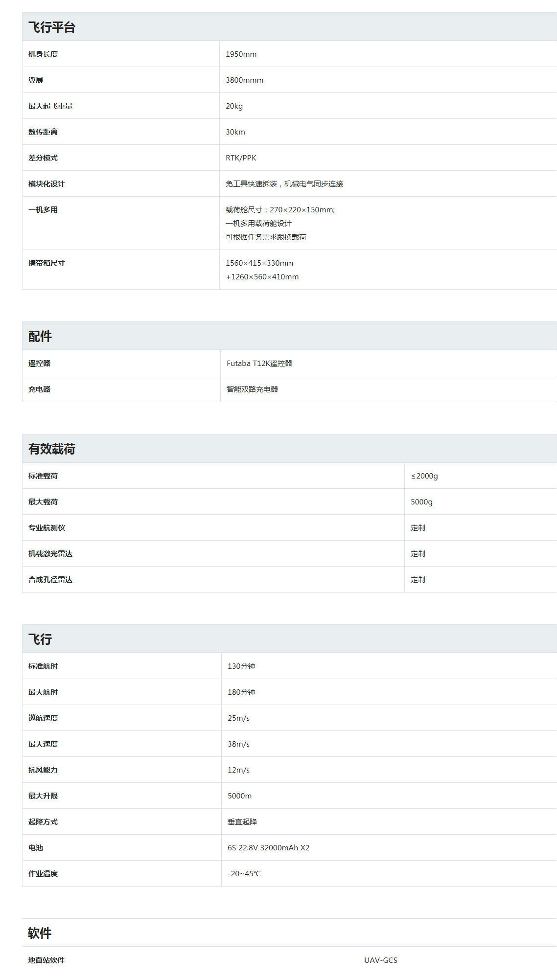Click the 合成孔径雷达 row label

(x=50, y=580)
